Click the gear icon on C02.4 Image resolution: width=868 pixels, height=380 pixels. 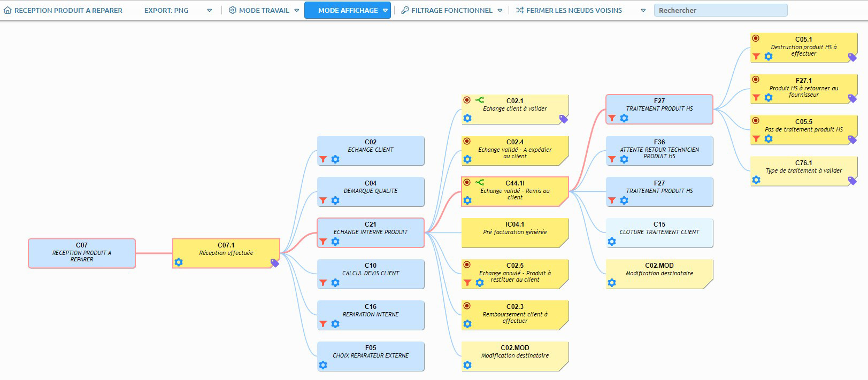tap(467, 159)
